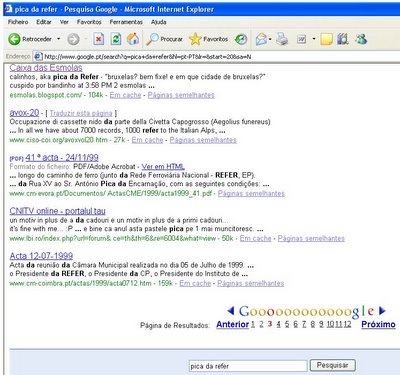The width and height of the screenshot is (400, 375).
Task: Click the History globe icon
Action: point(241,39)
